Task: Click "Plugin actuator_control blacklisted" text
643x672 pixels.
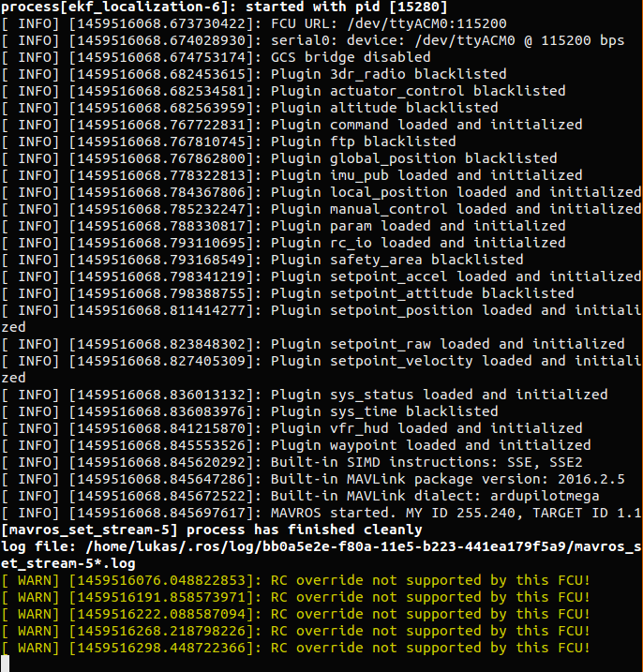Action: 418,91
